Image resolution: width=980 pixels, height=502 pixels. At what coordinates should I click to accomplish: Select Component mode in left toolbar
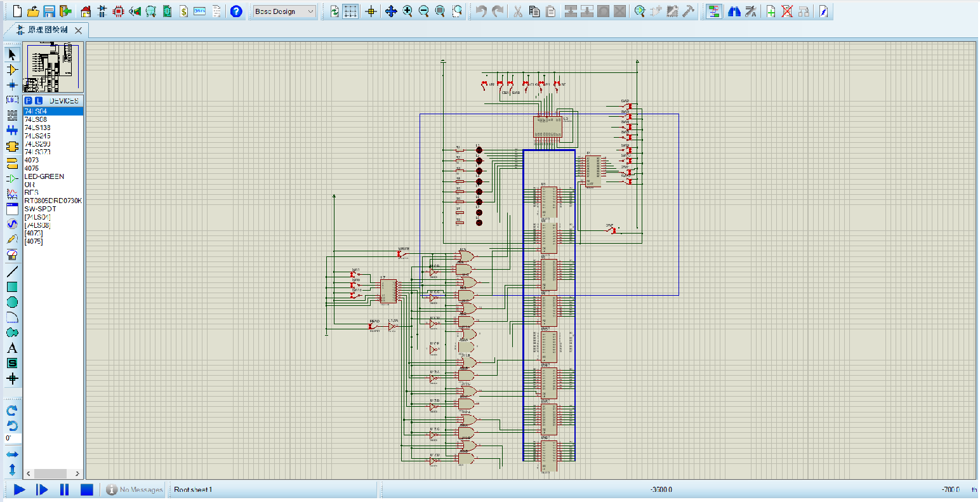pos(11,70)
